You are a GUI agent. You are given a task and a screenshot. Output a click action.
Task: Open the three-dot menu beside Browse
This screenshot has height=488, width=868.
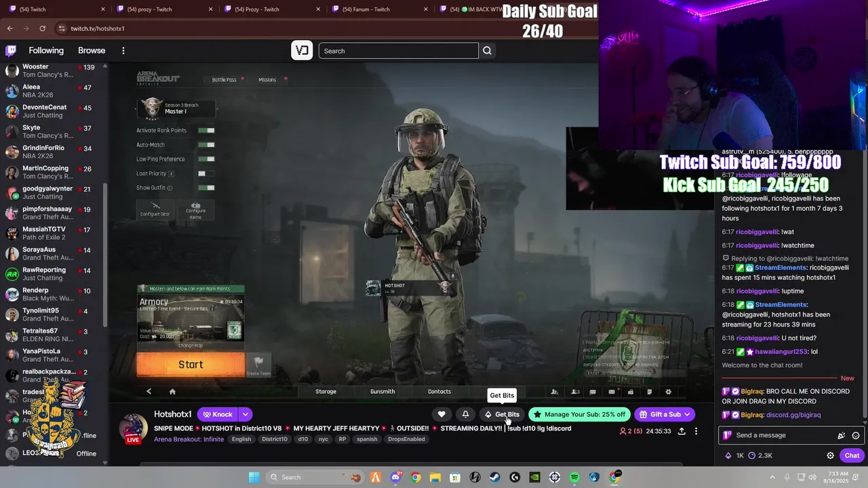123,51
